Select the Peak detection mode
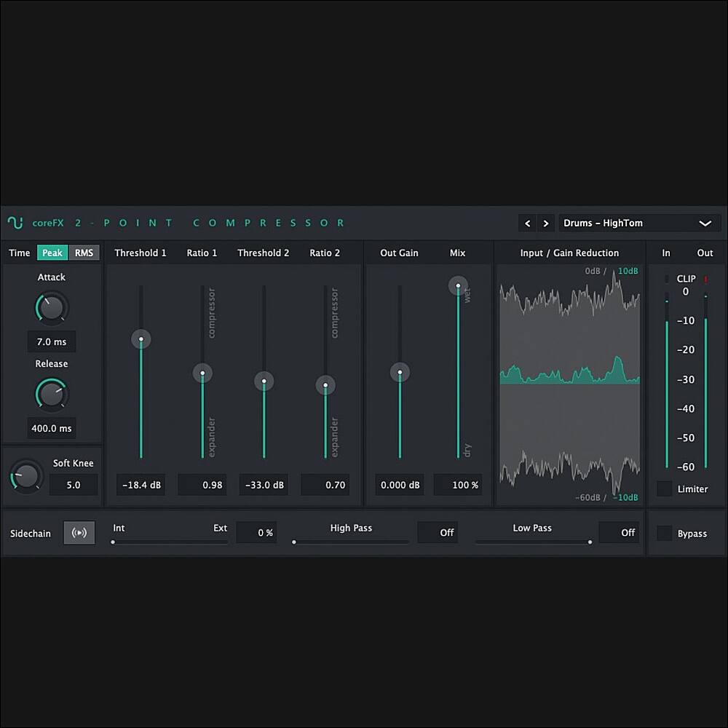This screenshot has width=728, height=728. coord(52,253)
